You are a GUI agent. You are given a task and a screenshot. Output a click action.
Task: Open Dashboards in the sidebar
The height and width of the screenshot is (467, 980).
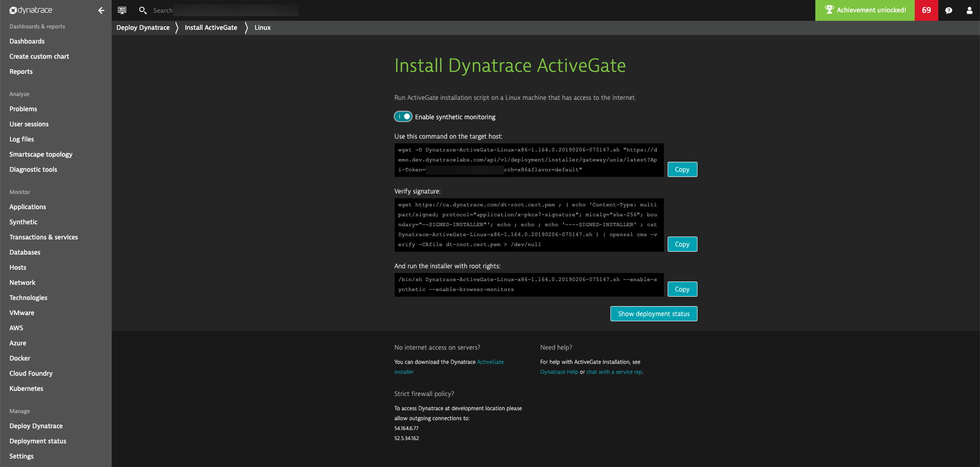(x=27, y=41)
